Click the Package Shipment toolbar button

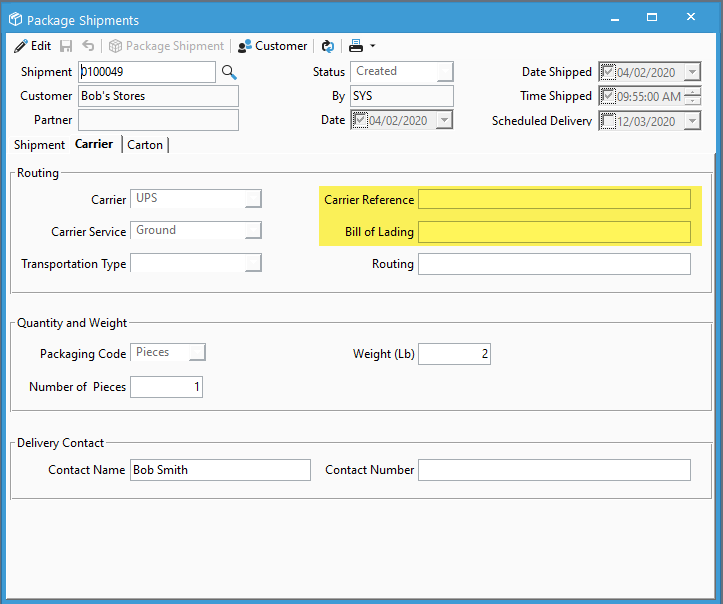[166, 46]
